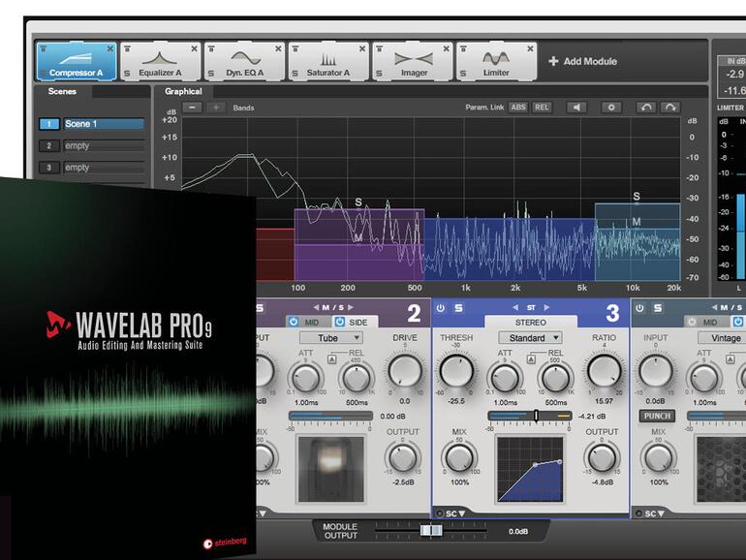Click the S handle above purple band
Image resolution: width=746 pixels, height=560 pixels.
click(358, 202)
